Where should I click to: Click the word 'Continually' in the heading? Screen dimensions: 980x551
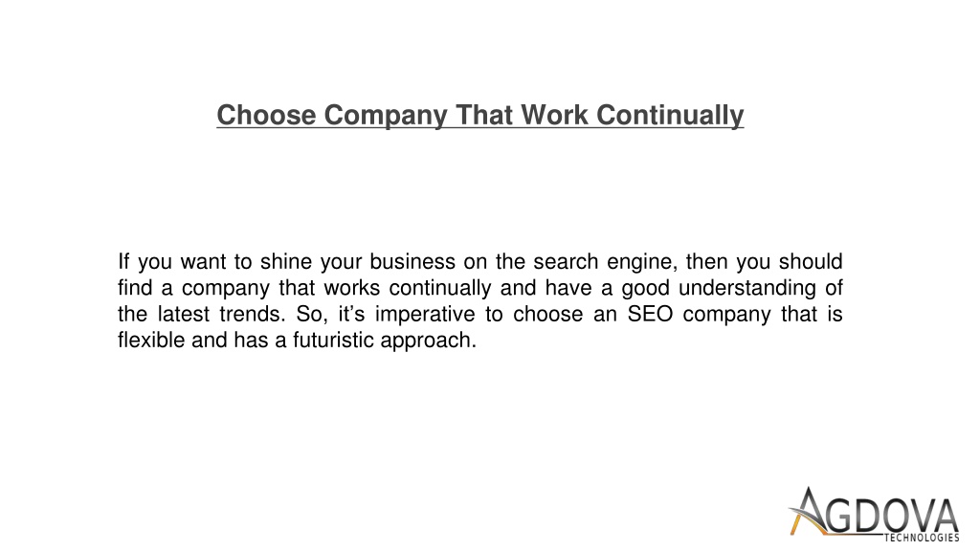click(670, 116)
